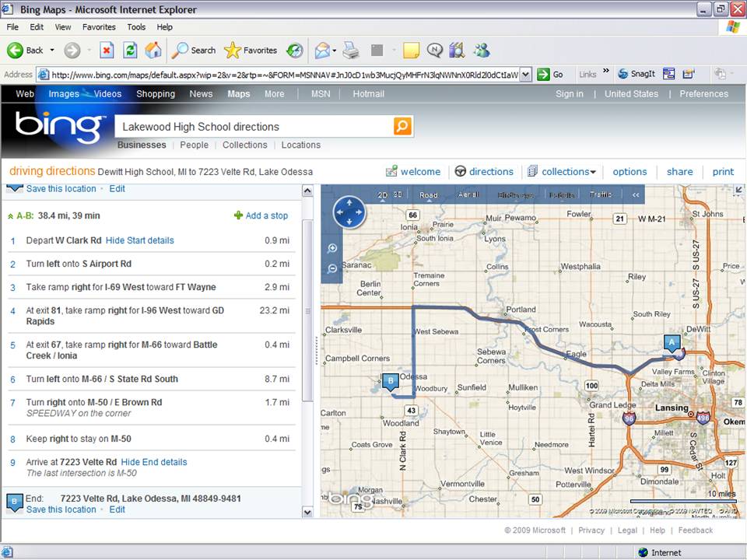Switch to the Locations search tab
Image resolution: width=747 pixels, height=560 pixels.
(300, 145)
